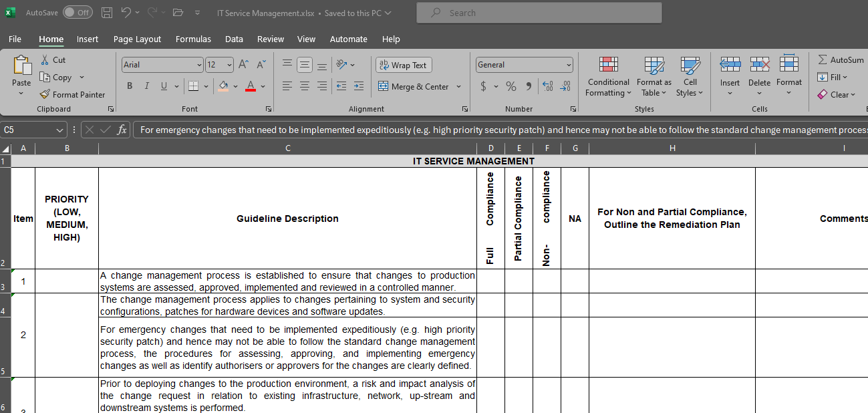868x413 pixels.
Task: Apply Percent Style format
Action: (511, 86)
